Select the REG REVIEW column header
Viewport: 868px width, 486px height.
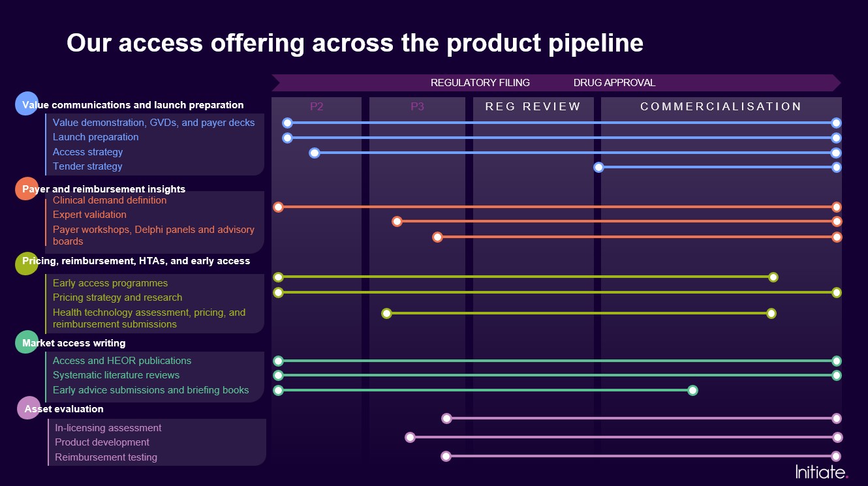533,106
